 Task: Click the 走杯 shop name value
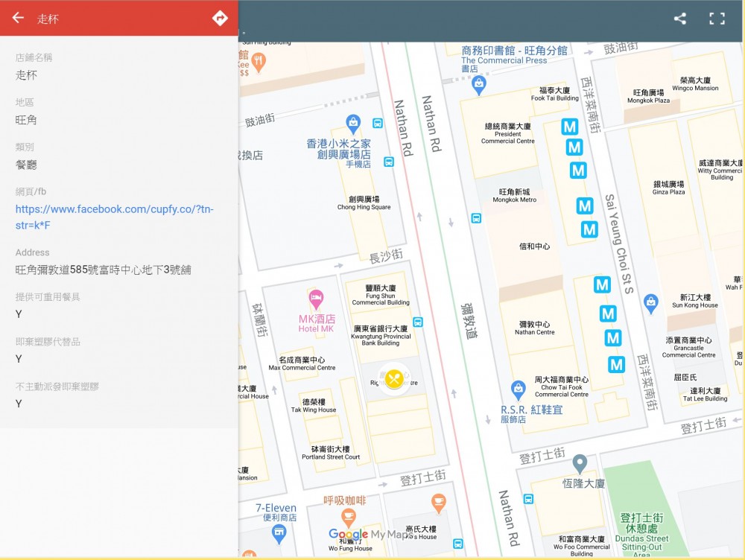(x=26, y=75)
